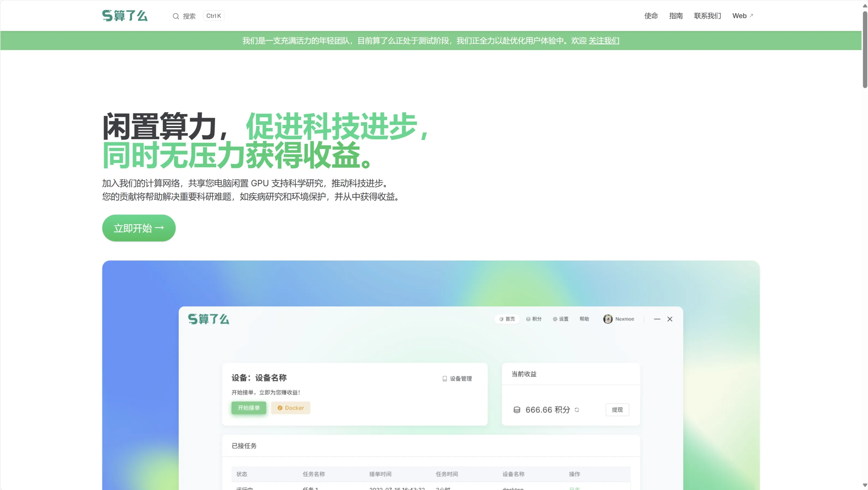Open the 使命 menu item

click(x=651, y=16)
